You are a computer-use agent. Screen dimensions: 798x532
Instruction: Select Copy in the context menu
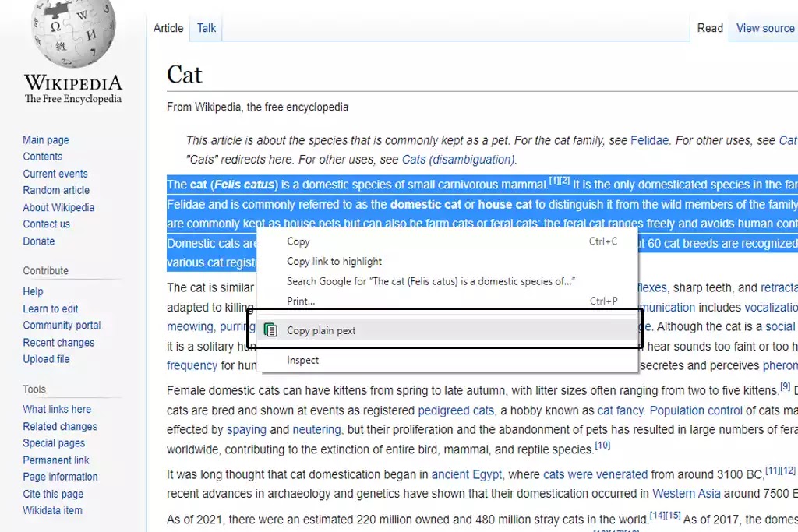click(448, 241)
